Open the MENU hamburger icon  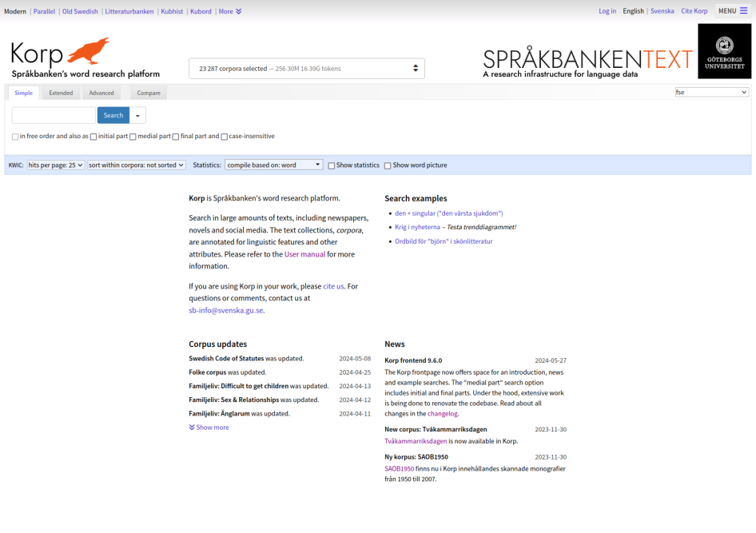743,11
